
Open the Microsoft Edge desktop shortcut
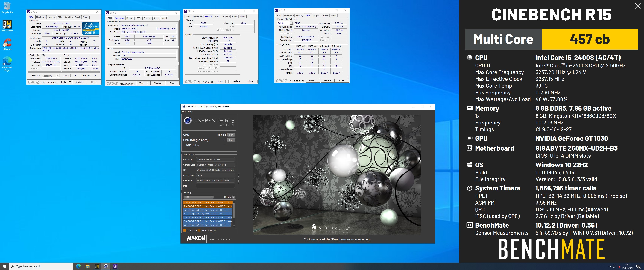pyautogui.click(x=7, y=64)
